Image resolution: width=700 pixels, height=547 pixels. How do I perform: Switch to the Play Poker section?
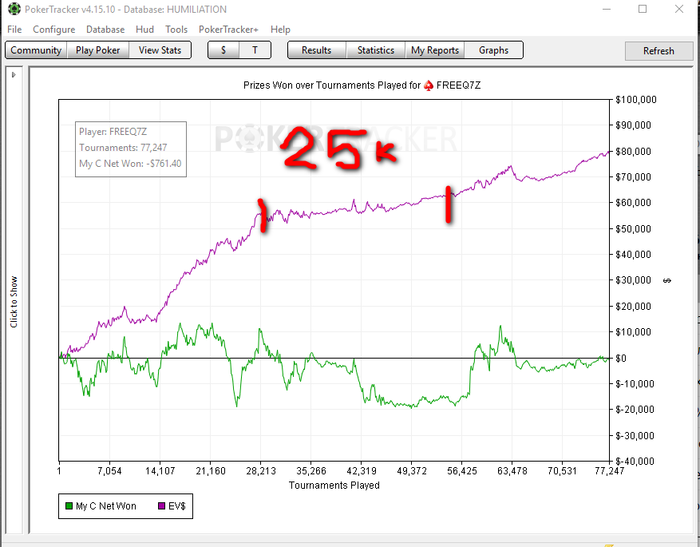[98, 50]
